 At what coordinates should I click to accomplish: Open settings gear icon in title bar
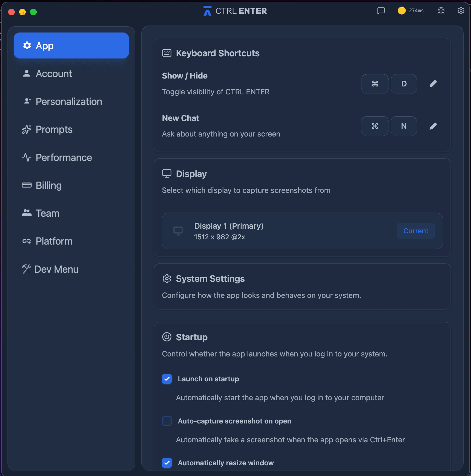(x=461, y=11)
